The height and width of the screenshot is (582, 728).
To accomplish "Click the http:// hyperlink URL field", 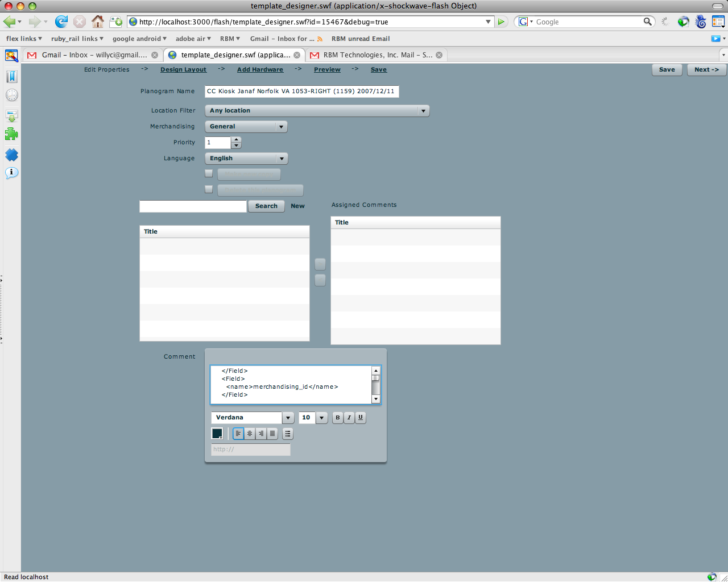I will [x=250, y=450].
